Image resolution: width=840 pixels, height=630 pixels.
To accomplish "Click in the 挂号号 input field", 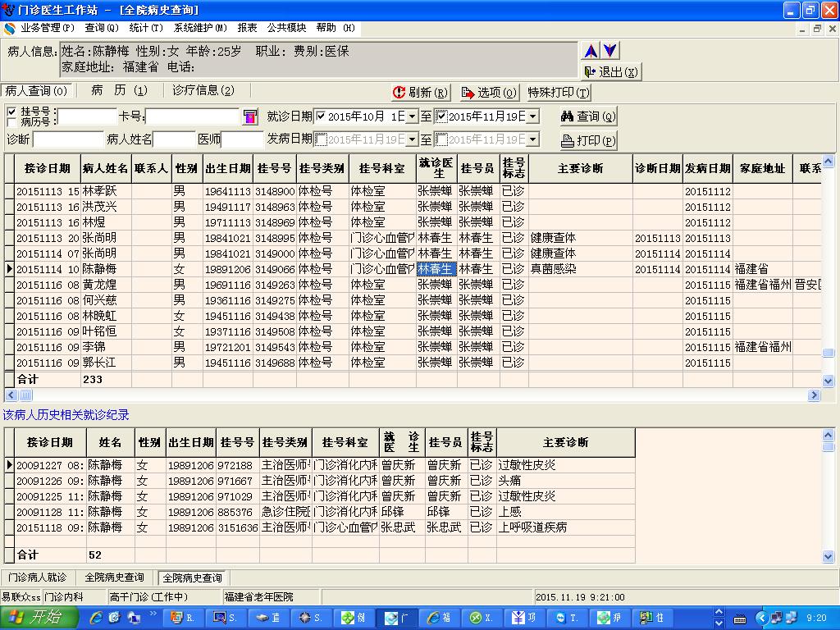I will (87, 116).
